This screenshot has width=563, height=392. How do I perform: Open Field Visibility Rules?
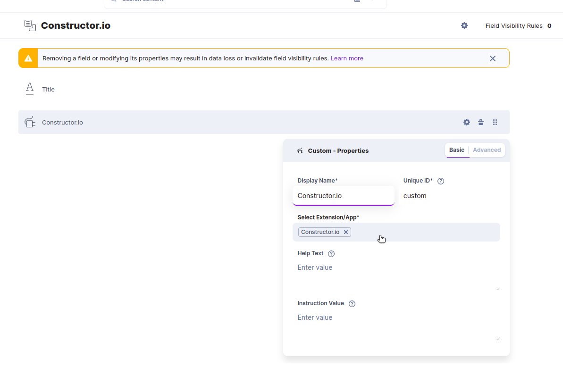pos(518,26)
